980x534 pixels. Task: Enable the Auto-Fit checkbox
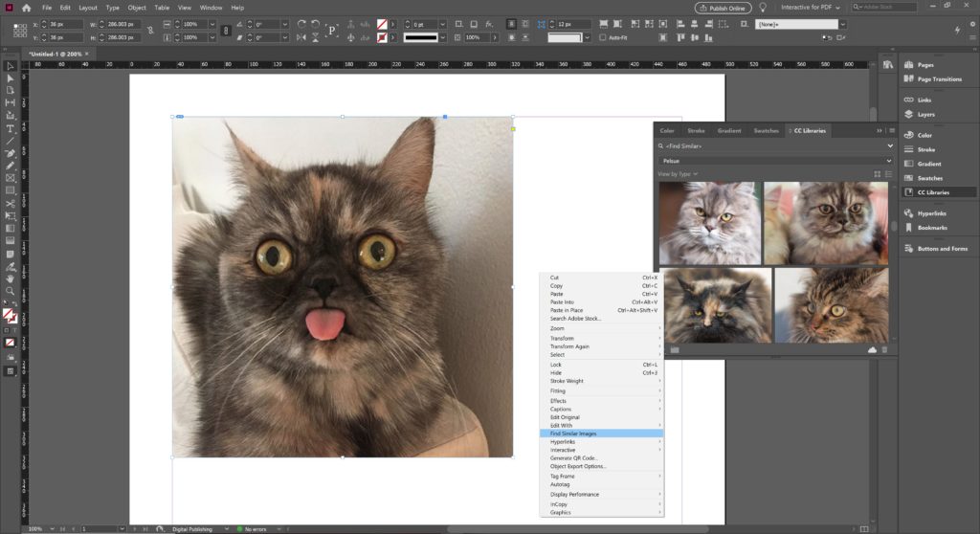click(603, 38)
